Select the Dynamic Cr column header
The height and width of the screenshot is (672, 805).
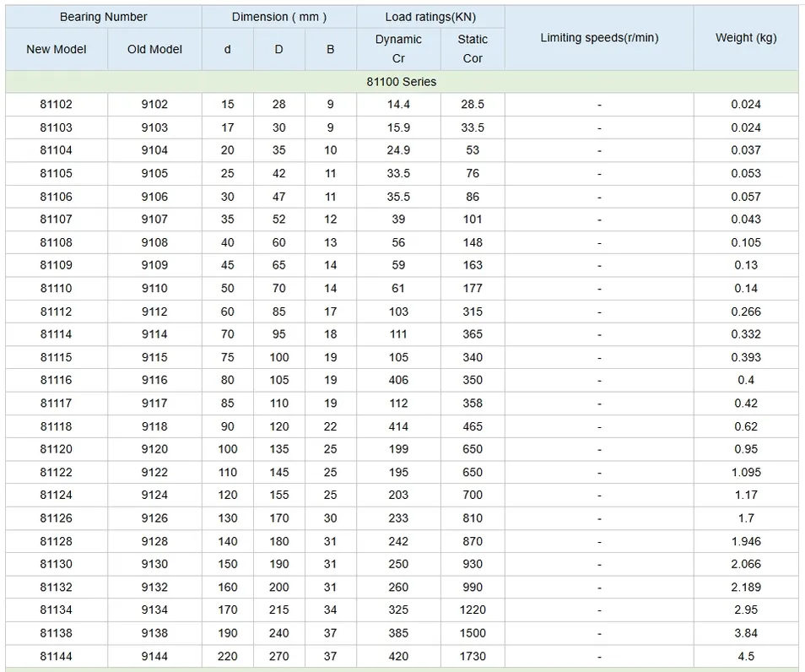point(398,49)
